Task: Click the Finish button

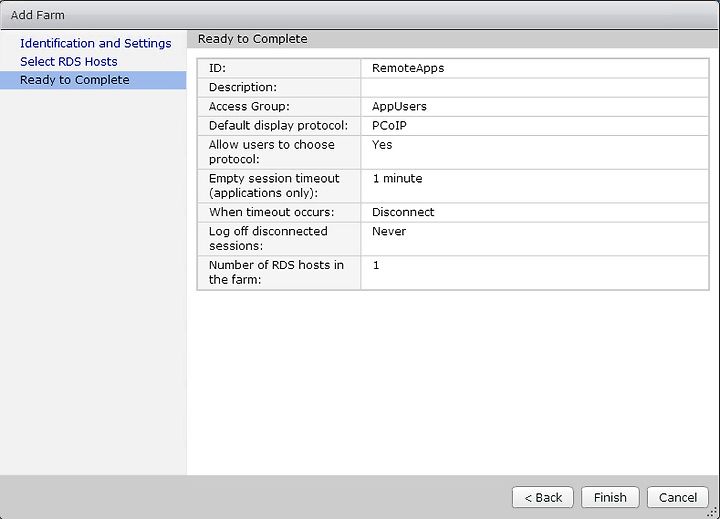Action: (610, 497)
